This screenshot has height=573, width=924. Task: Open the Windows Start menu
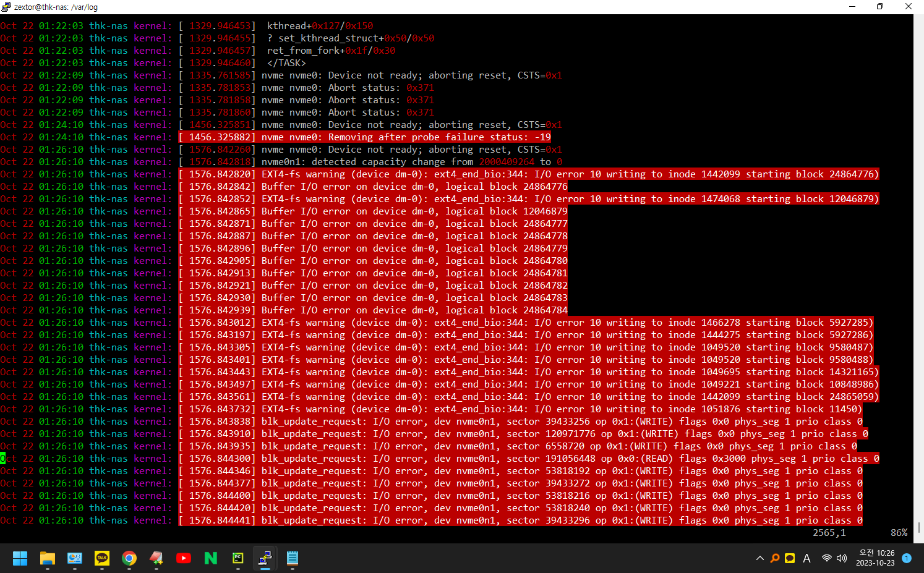(x=20, y=558)
